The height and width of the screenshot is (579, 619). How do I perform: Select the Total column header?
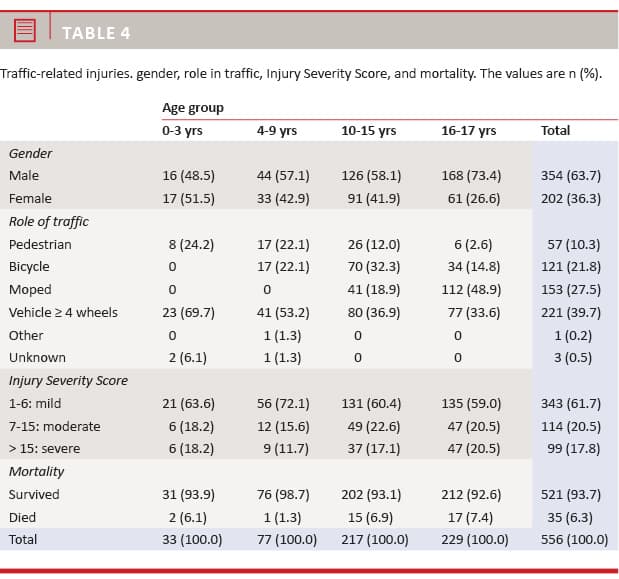[x=555, y=131]
